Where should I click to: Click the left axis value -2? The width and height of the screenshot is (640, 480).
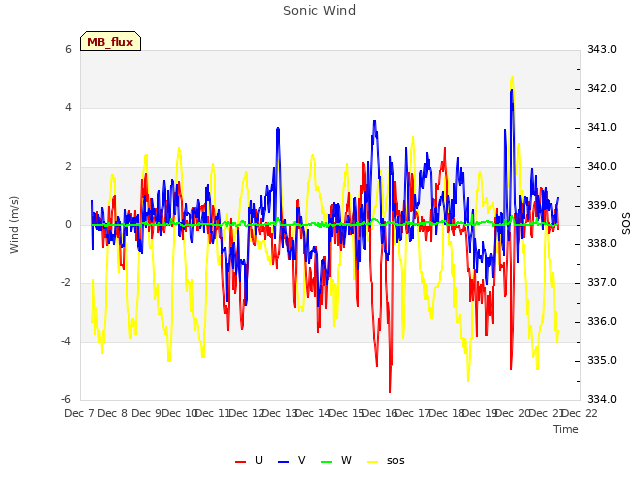coord(66,282)
